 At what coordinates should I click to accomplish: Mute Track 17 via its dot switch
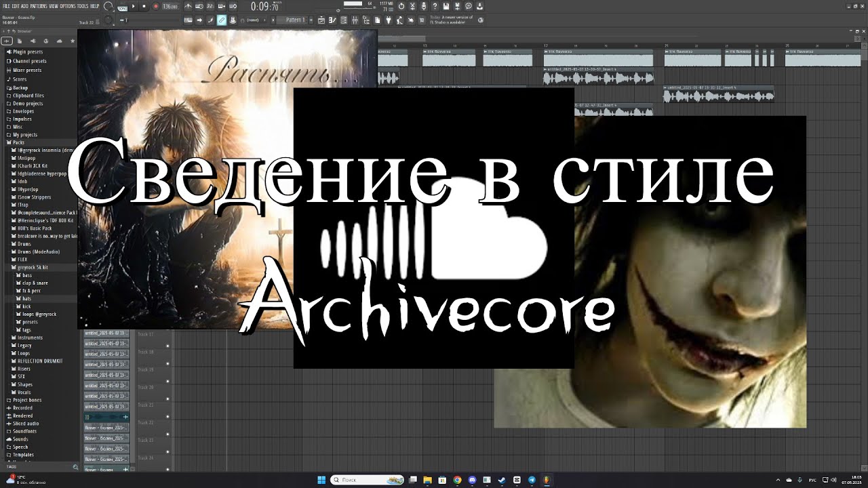pyautogui.click(x=167, y=346)
